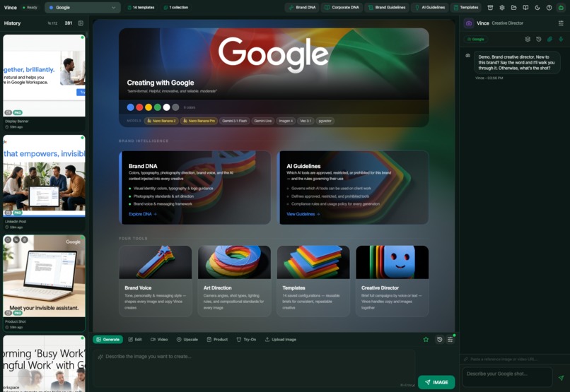Select the blue brand color swatch
Screen dimensions: 570x392
[x=131, y=107]
